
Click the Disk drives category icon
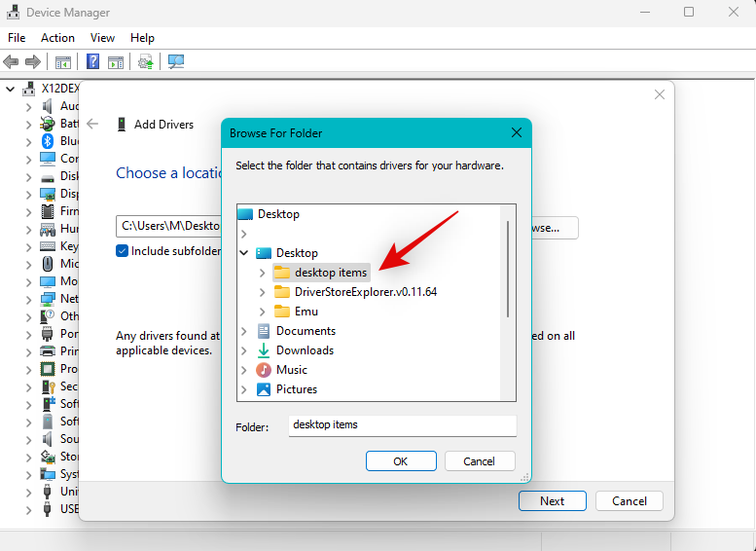pyautogui.click(x=48, y=176)
